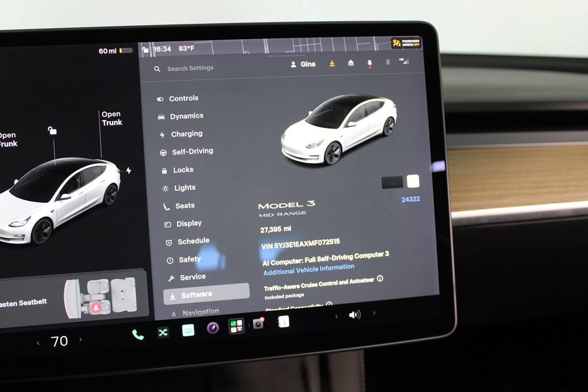
Task: Tap AI Computer: Full Self-Driving Computer 3 text
Action: [x=326, y=258]
